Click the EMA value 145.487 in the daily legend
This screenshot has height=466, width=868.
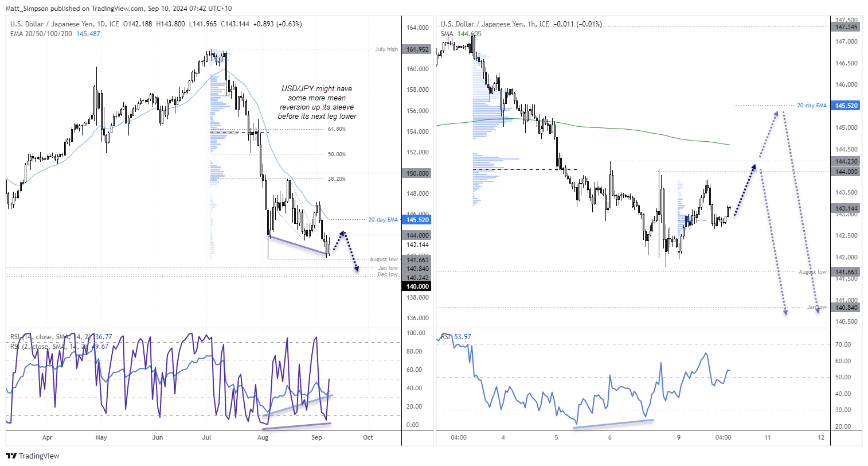[88, 34]
